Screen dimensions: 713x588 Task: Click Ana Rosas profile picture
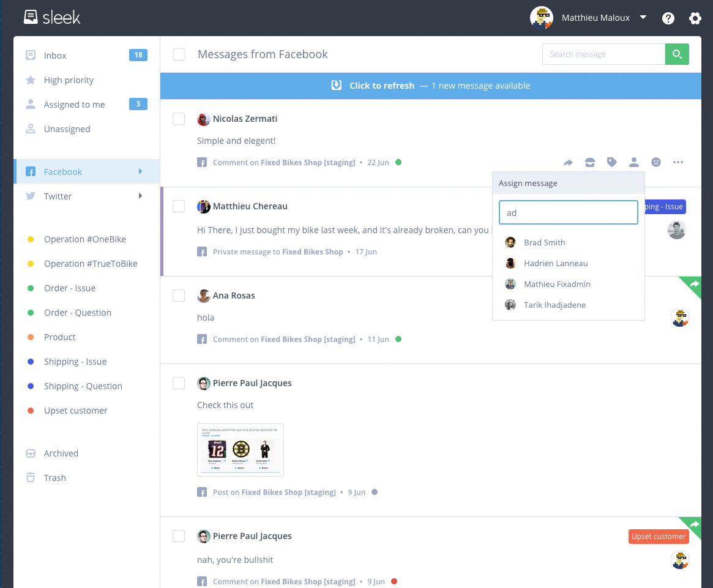click(x=203, y=296)
